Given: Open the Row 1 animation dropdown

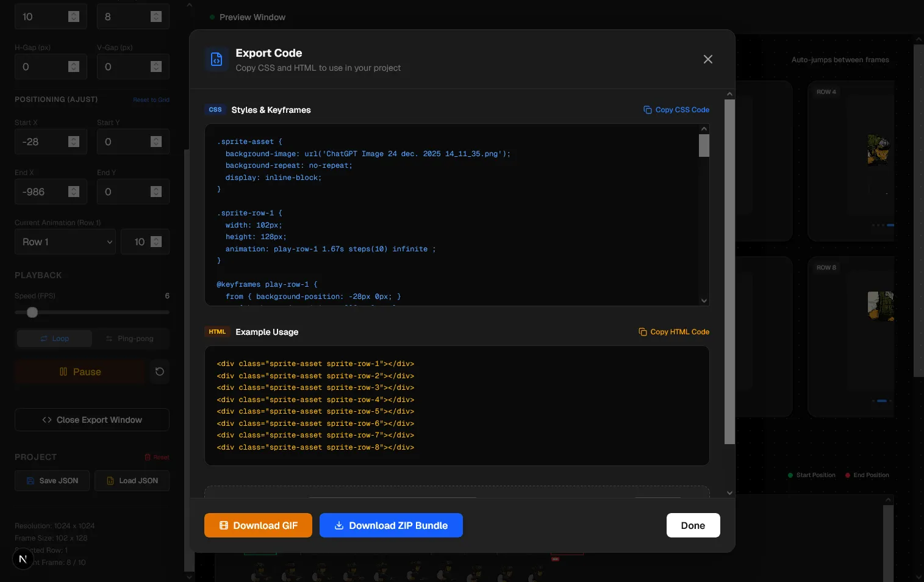Looking at the screenshot, I should (65, 242).
